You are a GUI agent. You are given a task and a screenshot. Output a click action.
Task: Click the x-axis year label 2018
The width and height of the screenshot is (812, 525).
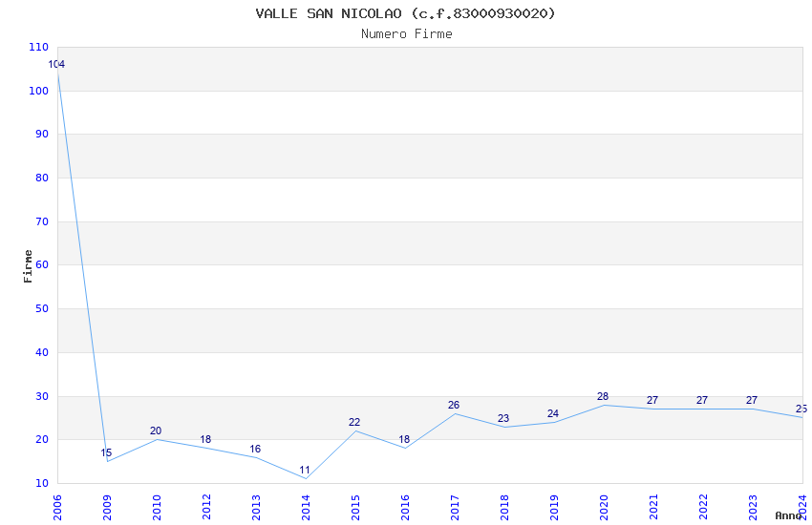(x=504, y=508)
